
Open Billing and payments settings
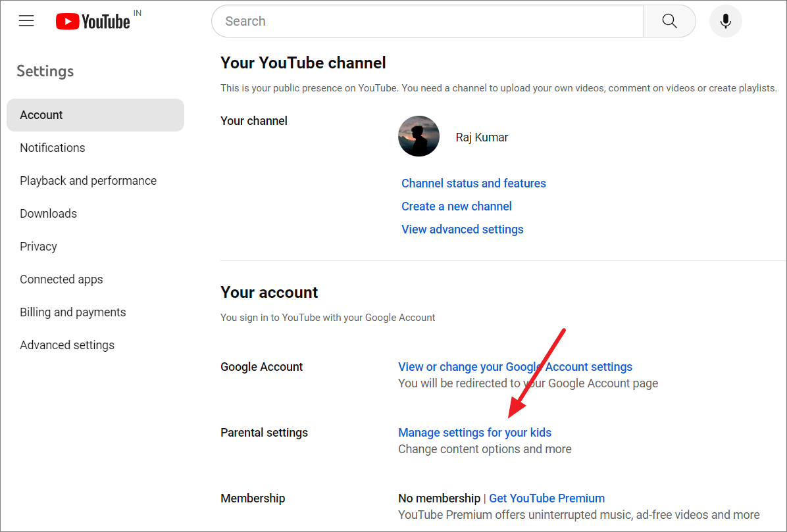click(72, 312)
